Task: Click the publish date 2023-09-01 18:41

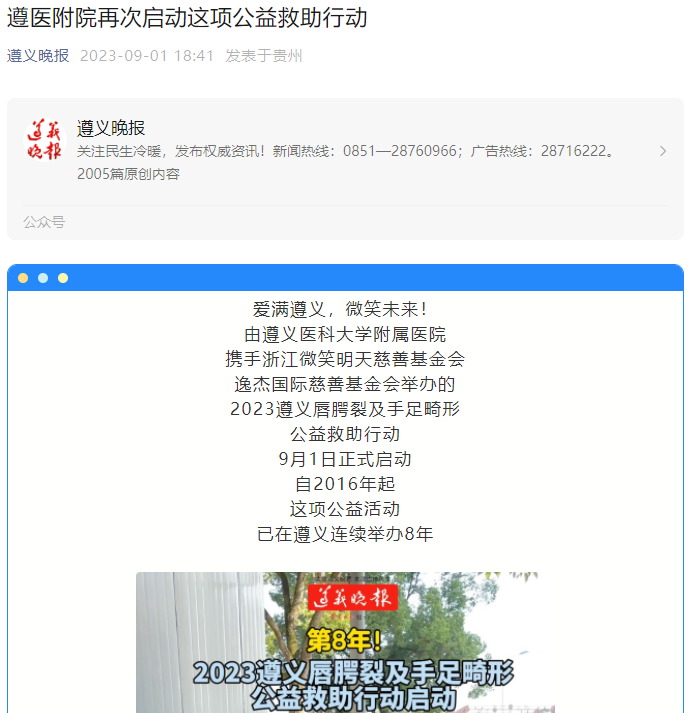Action: point(147,56)
